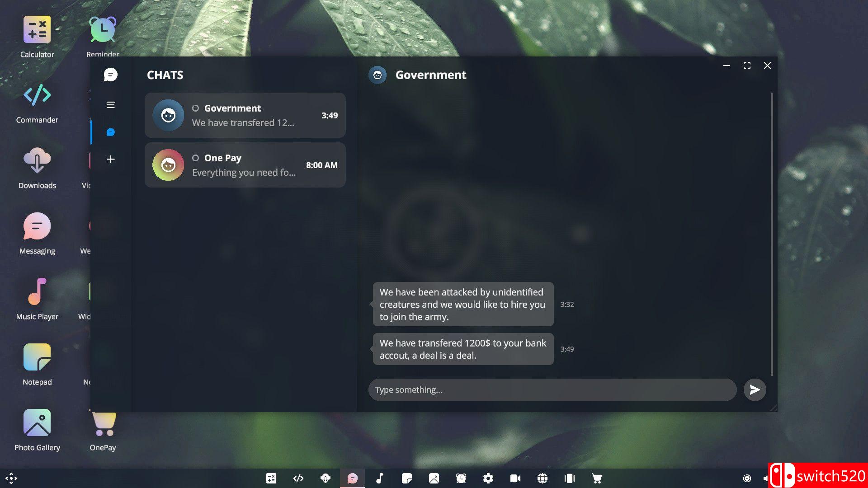Select the blue chats icon in sidebar
868x488 pixels.
(x=110, y=132)
